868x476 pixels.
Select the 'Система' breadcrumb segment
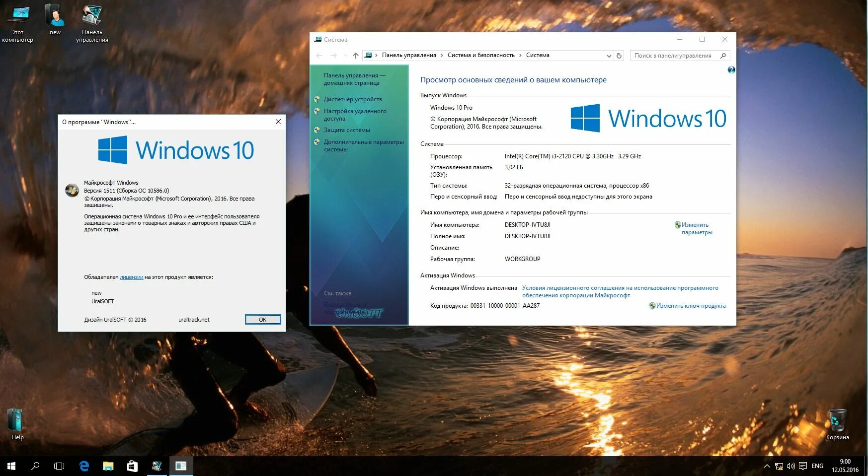[x=538, y=55]
